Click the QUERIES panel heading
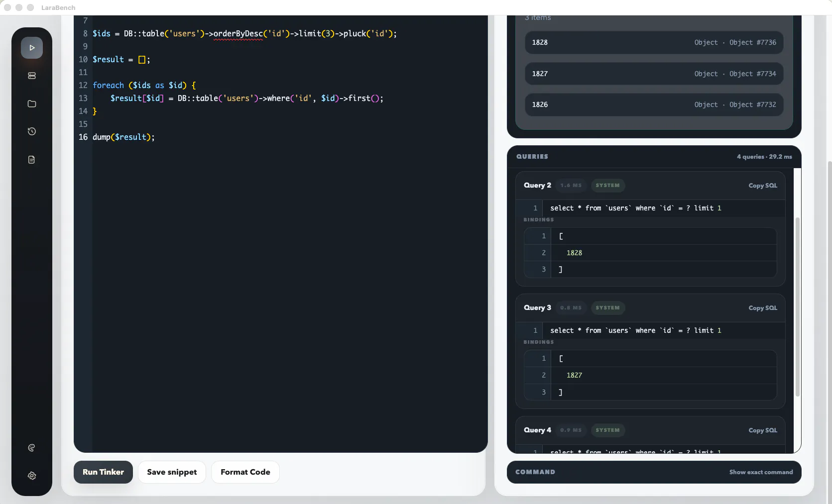The width and height of the screenshot is (832, 504). point(532,156)
